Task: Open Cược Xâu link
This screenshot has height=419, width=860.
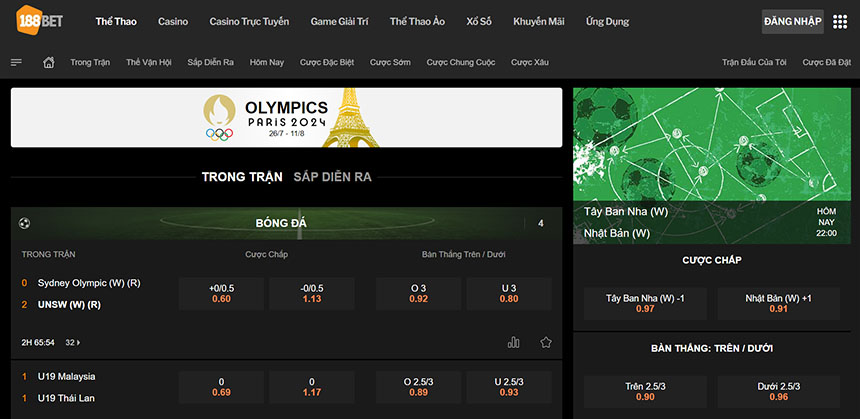Action: [x=530, y=63]
